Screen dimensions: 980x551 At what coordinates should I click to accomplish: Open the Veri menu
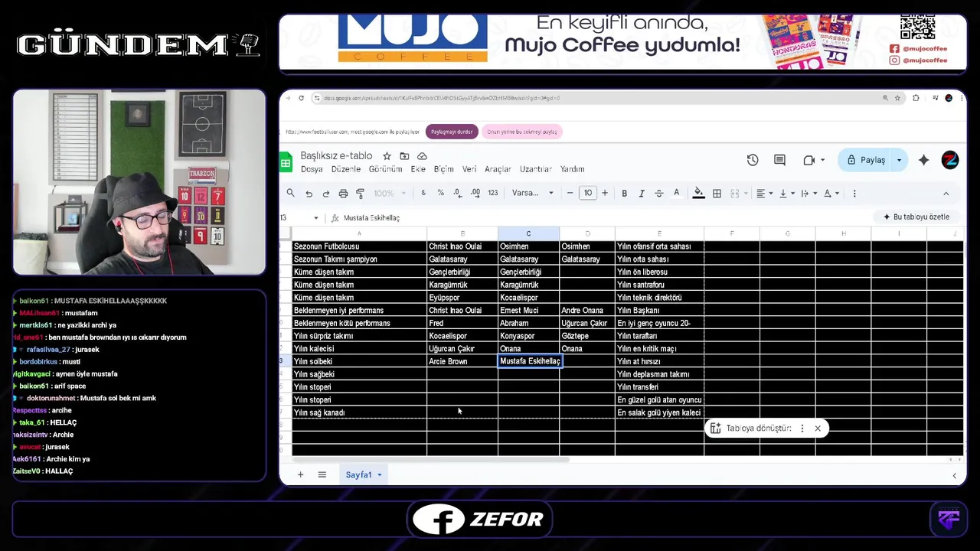(x=469, y=169)
